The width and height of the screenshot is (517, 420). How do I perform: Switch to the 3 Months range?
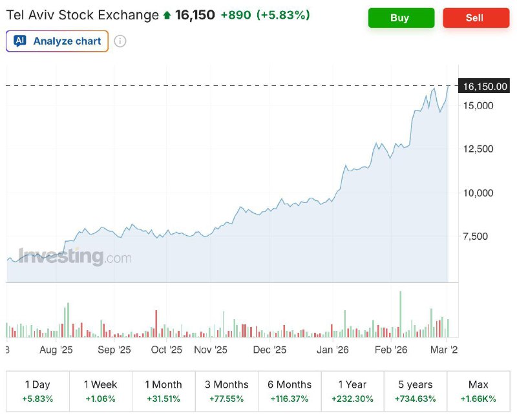pos(226,392)
